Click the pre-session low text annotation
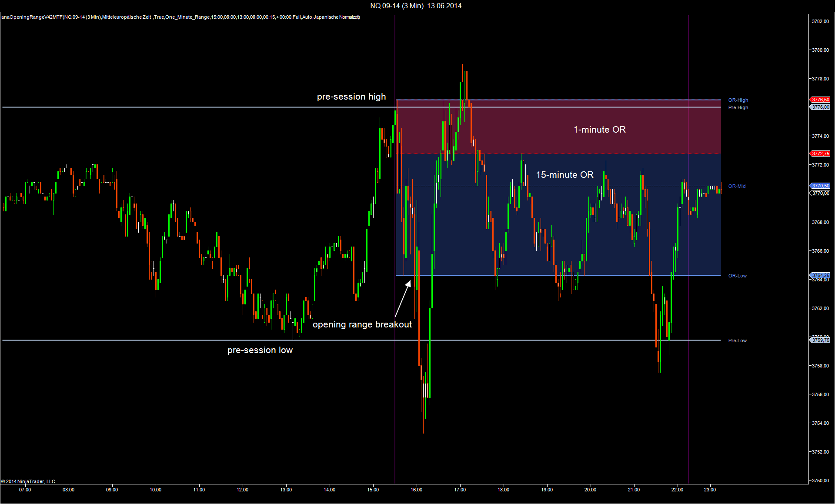Viewport: 835px width, 504px height. pyautogui.click(x=260, y=350)
